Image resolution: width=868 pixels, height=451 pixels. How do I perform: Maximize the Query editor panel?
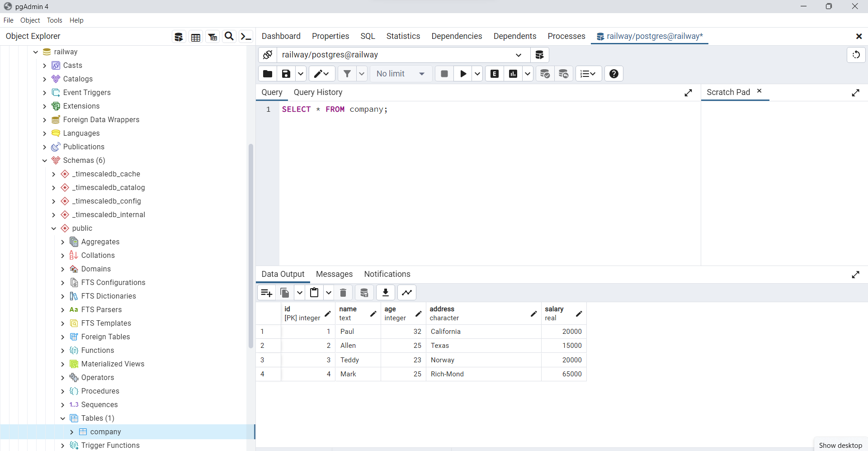click(x=688, y=93)
